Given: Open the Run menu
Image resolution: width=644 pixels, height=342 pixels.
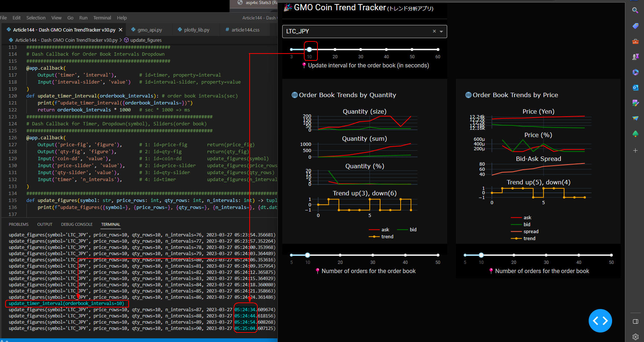Looking at the screenshot, I should pos(84,18).
